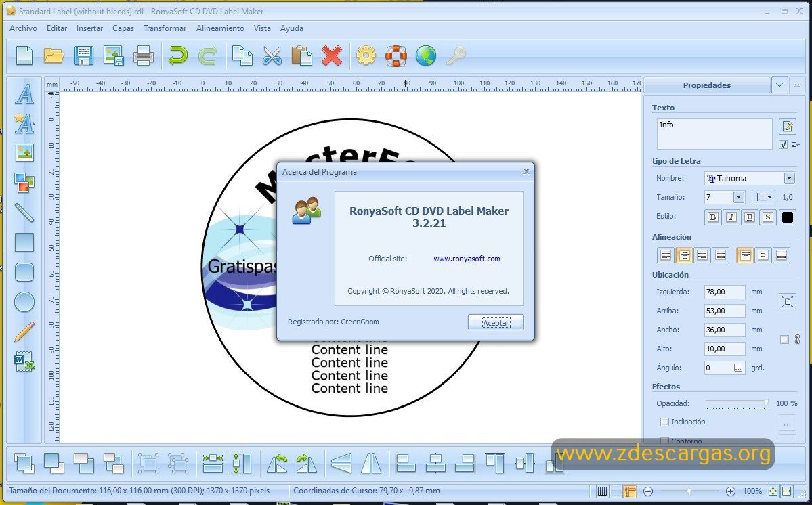Click the zoom in plus icon
812x505 pixels.
click(730, 491)
